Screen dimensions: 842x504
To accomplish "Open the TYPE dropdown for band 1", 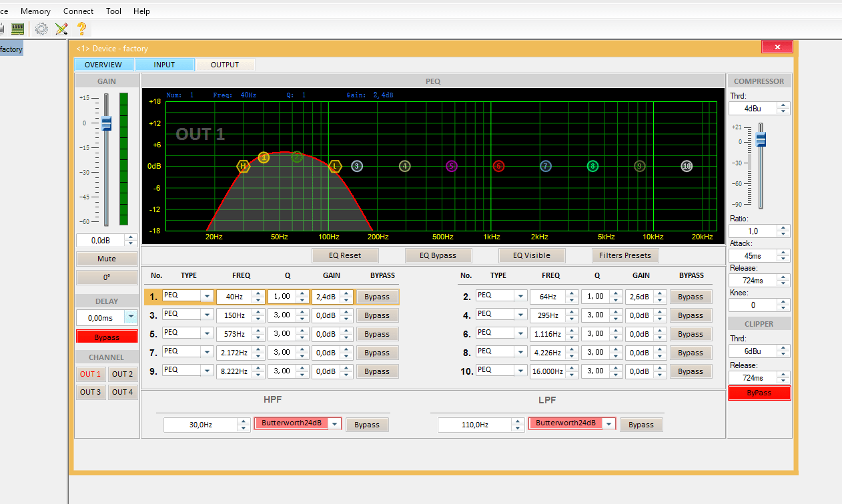I will (x=207, y=296).
